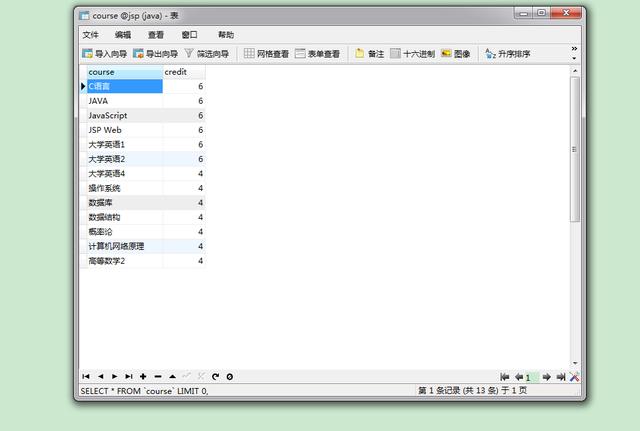Open the 编辑 menu
This screenshot has height=431, width=640.
[x=123, y=35]
